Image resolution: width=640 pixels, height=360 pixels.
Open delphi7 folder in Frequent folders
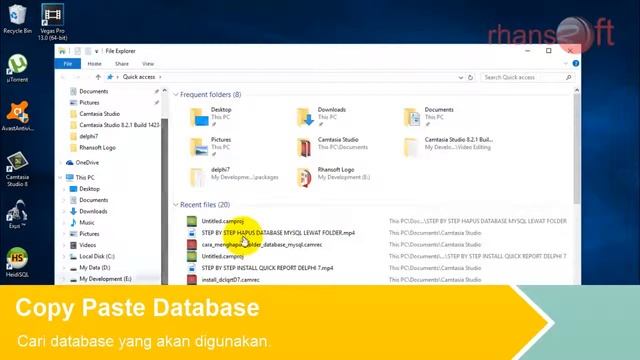[x=234, y=177]
